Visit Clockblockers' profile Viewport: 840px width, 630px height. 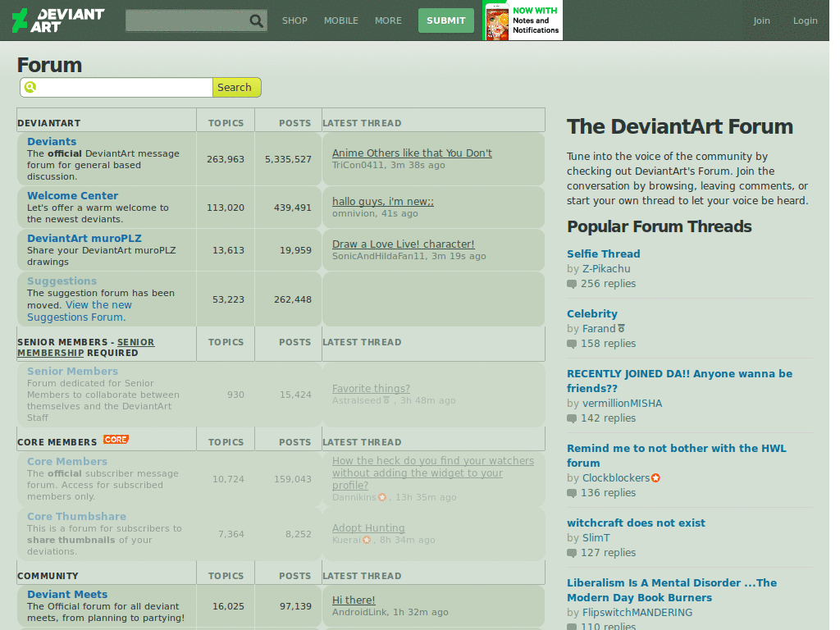point(616,478)
